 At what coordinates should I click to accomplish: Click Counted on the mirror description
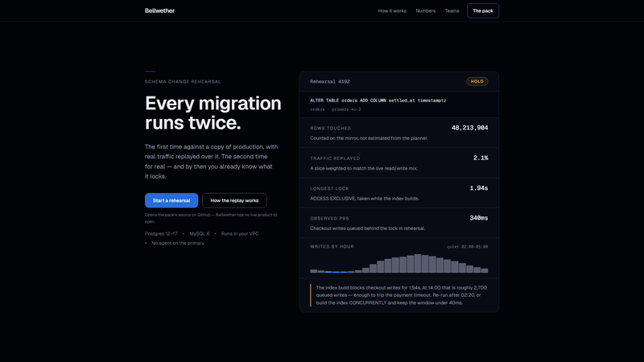click(369, 138)
